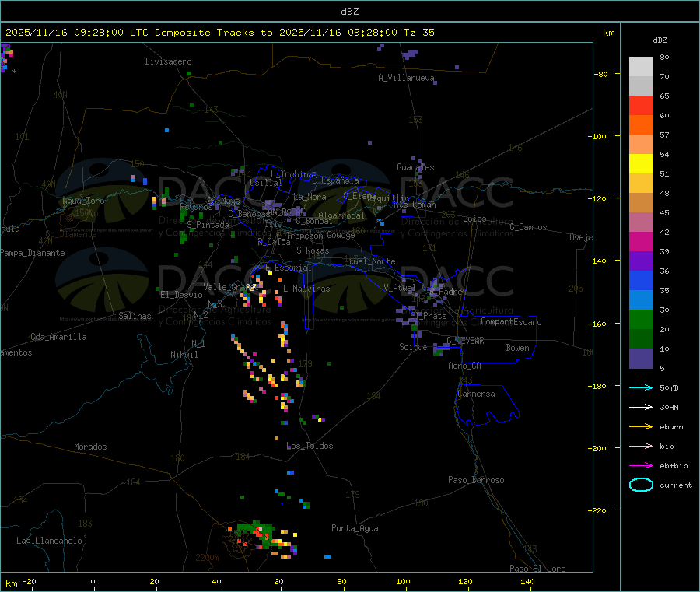The width and height of the screenshot is (700, 592).
Task: Click the yellow eburn arrow icon
Action: click(x=641, y=426)
